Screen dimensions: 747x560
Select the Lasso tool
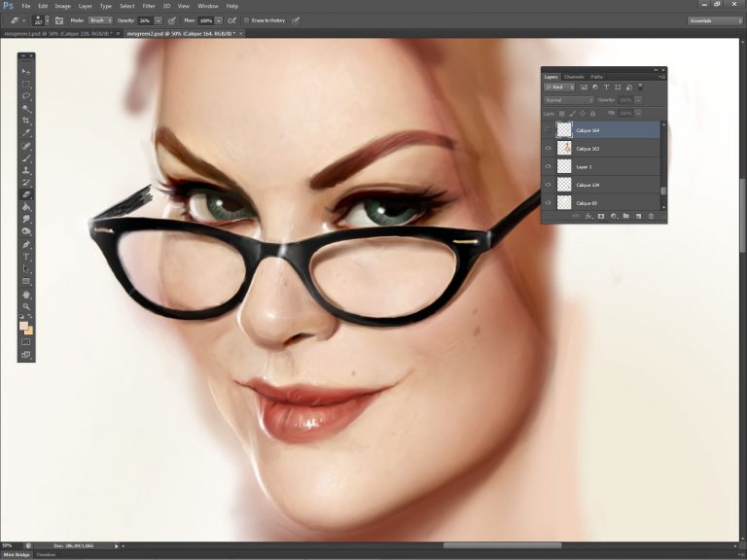(x=26, y=96)
